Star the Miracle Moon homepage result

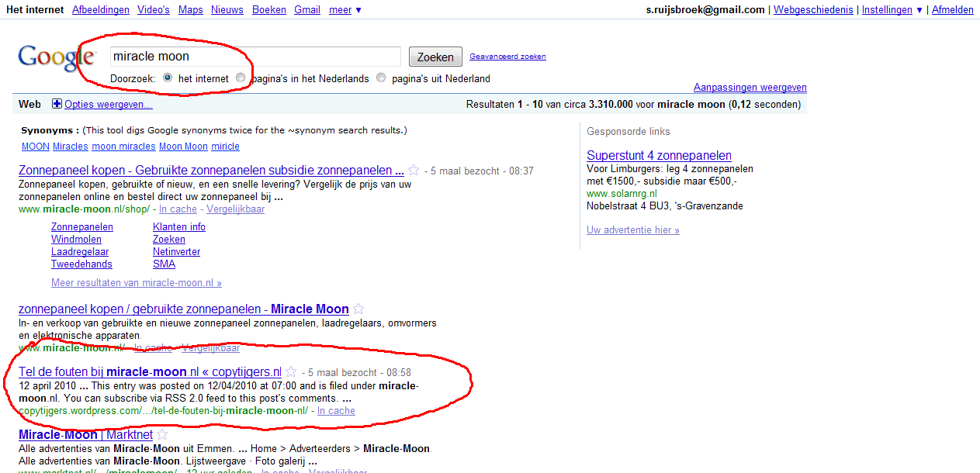[x=358, y=309]
